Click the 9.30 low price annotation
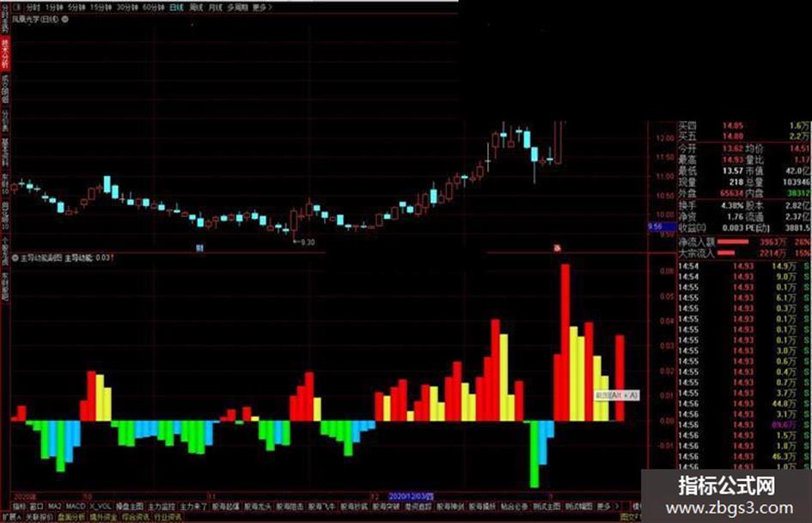This screenshot has width=812, height=523. [x=306, y=242]
